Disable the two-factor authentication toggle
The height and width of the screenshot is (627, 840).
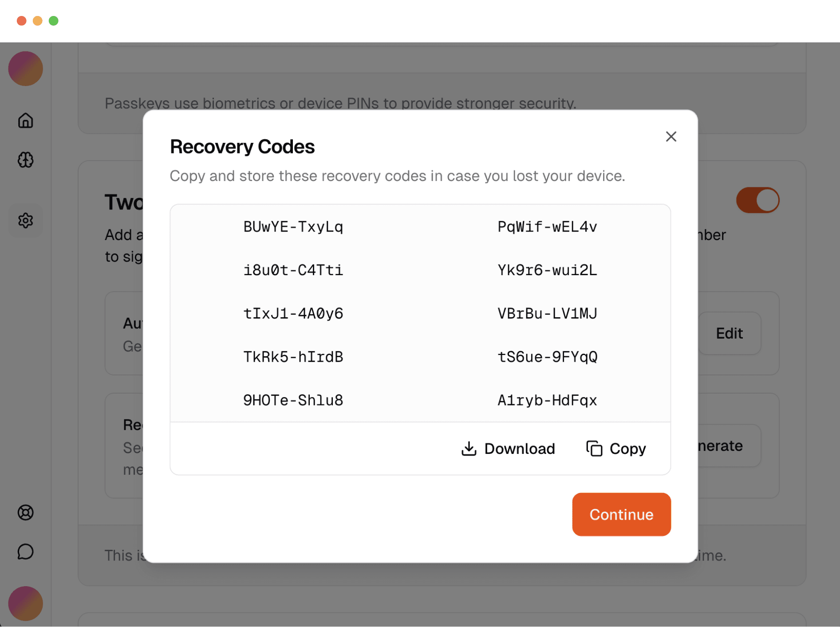(x=758, y=200)
